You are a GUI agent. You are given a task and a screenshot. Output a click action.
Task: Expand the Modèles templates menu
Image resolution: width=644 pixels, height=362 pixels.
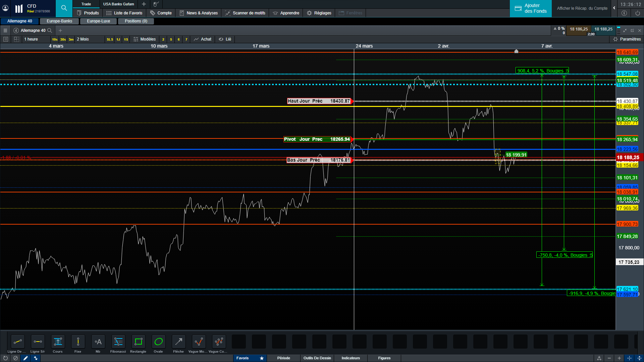click(145, 39)
